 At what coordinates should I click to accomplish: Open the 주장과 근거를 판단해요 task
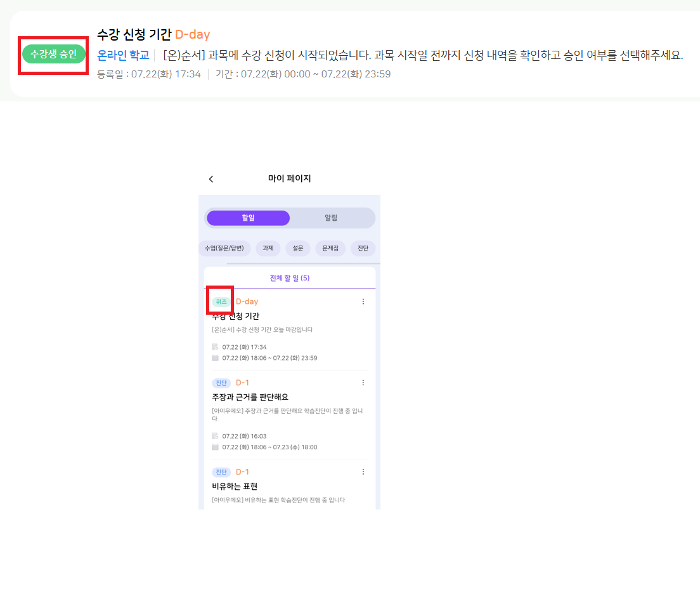tap(250, 397)
